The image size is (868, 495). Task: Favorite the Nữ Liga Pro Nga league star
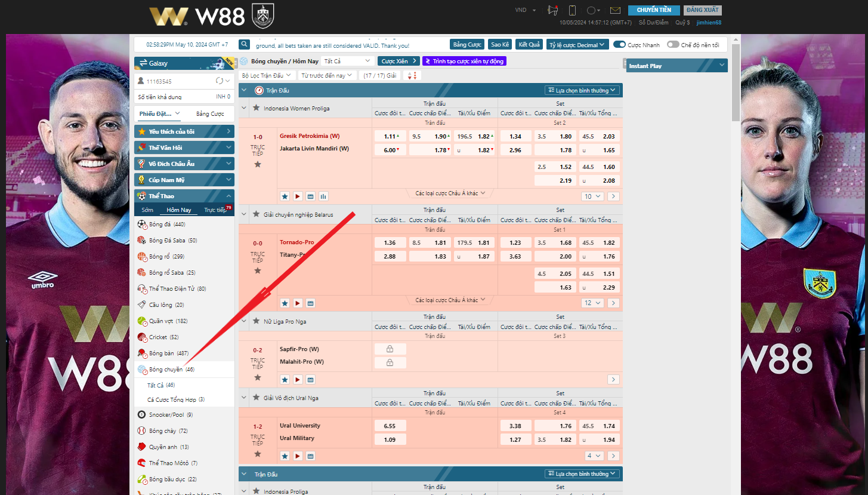tap(256, 321)
